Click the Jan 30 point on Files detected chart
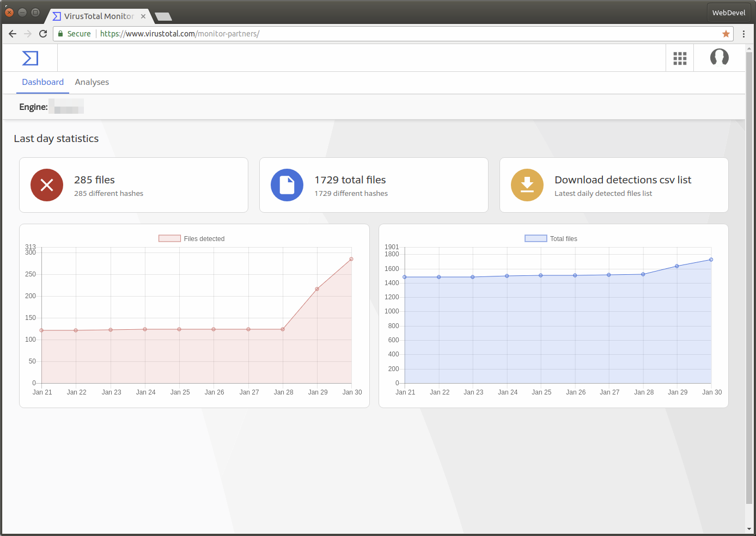 coord(351,259)
